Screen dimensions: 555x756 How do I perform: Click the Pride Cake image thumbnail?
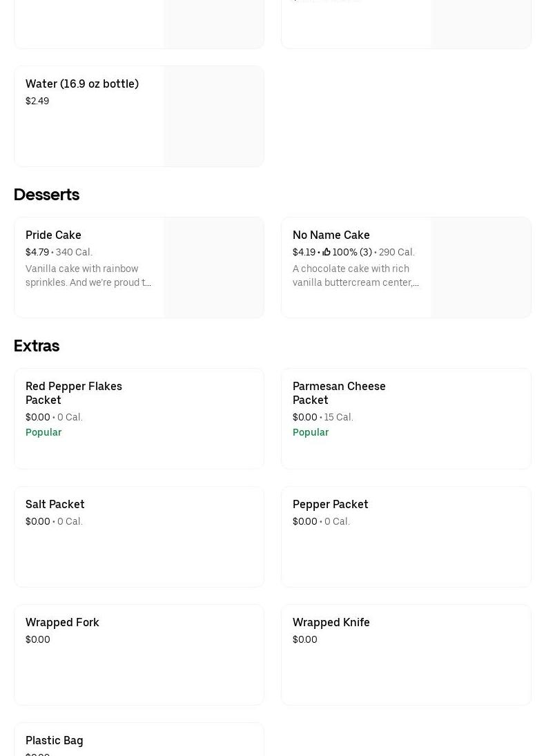[213, 267]
